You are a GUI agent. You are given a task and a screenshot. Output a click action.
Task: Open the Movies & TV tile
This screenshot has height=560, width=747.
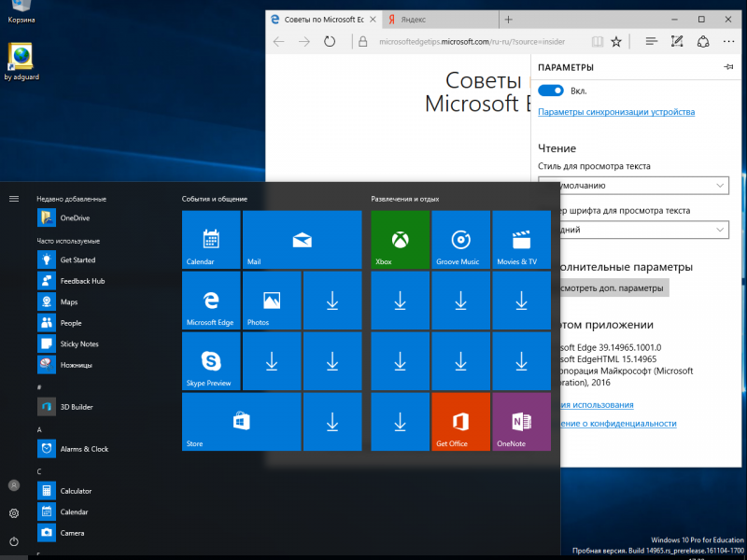522,240
